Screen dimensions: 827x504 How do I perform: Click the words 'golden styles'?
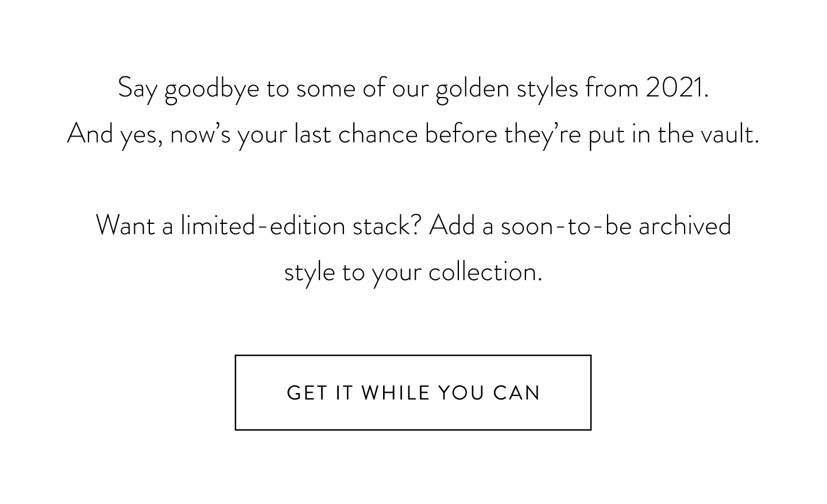click(507, 90)
